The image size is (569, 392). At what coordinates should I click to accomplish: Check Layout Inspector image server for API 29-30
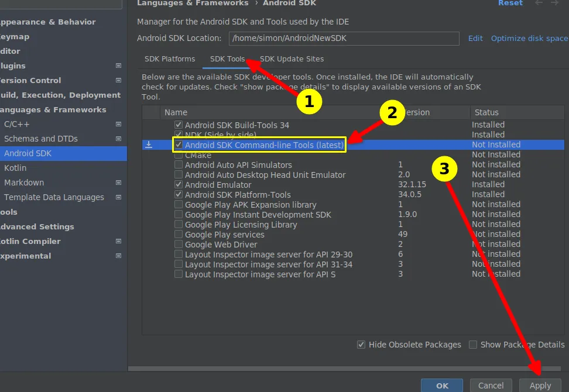pyautogui.click(x=178, y=254)
